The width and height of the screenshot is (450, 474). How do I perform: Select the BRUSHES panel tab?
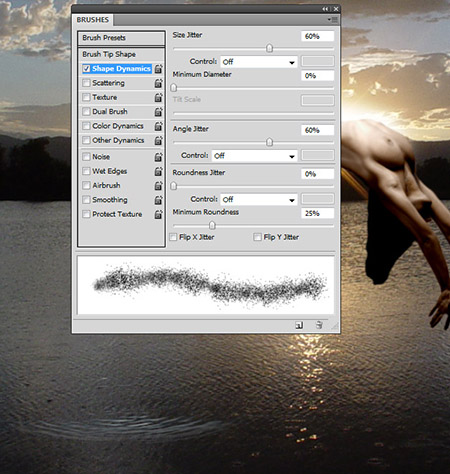tap(93, 20)
